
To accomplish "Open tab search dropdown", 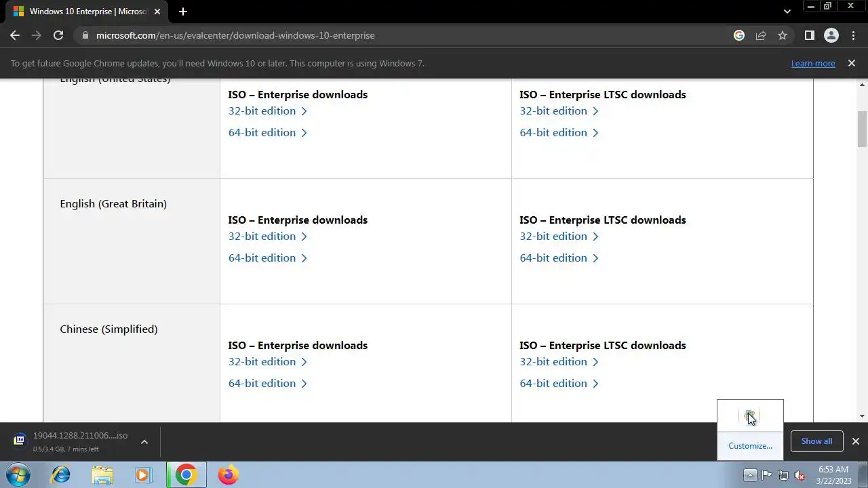I will point(787,12).
